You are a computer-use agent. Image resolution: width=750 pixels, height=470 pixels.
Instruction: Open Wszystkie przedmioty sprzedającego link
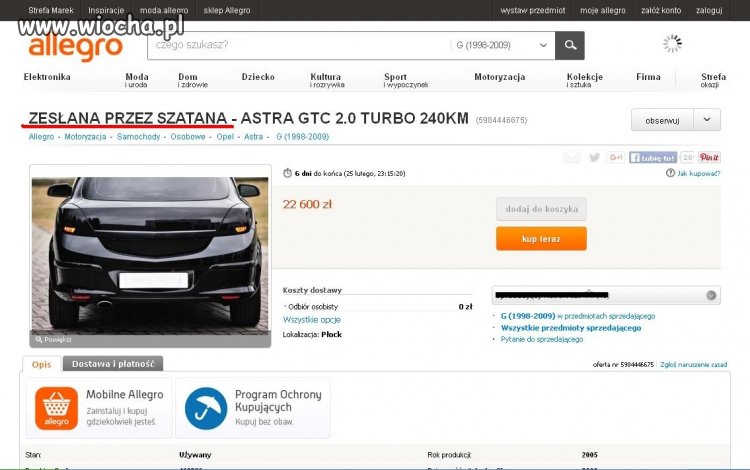tap(571, 328)
